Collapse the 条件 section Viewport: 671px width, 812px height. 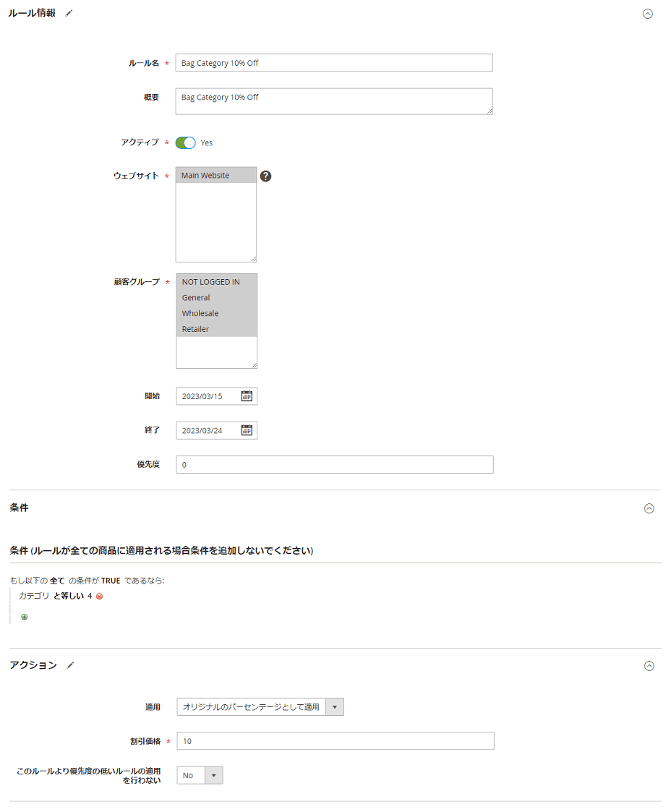click(x=649, y=508)
